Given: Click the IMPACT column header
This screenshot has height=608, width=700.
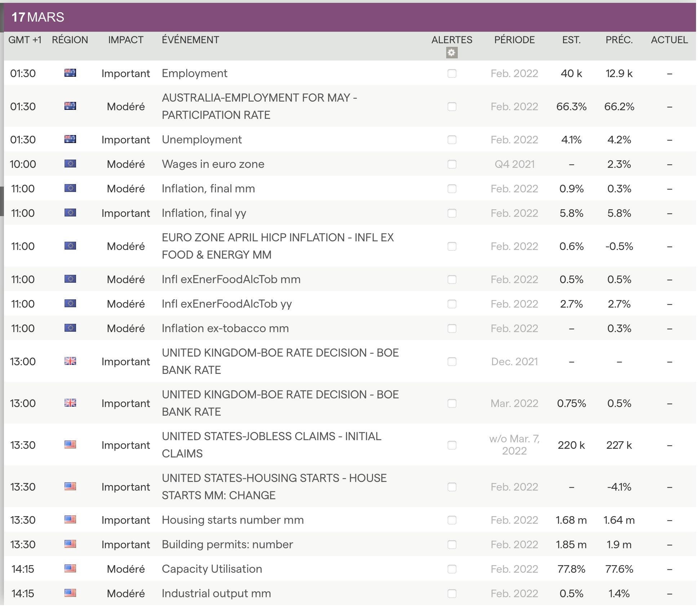Looking at the screenshot, I should click(125, 40).
